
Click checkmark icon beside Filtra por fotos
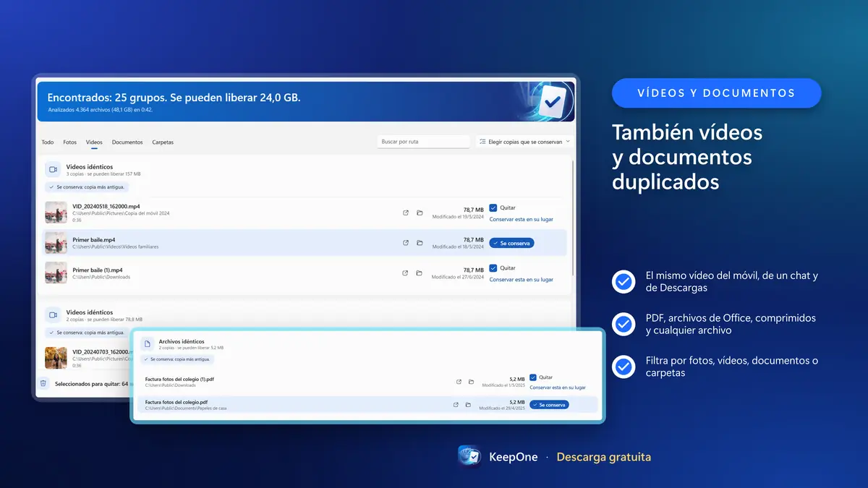tap(624, 367)
